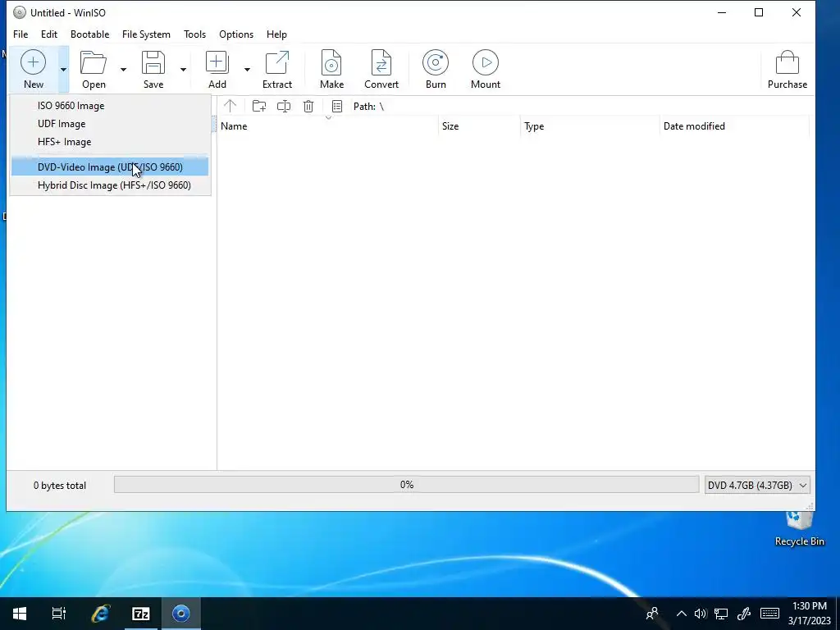
Task: Open 7-Zip from the taskbar
Action: pyautogui.click(x=141, y=614)
